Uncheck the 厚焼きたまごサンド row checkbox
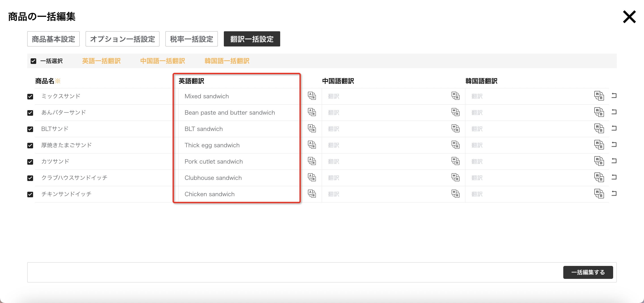The height and width of the screenshot is (303, 644). point(30,145)
